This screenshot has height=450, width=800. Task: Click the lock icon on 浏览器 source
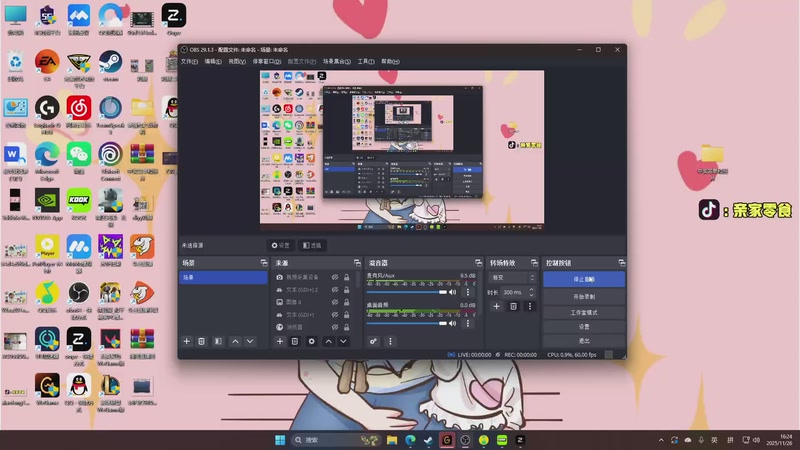click(x=346, y=327)
